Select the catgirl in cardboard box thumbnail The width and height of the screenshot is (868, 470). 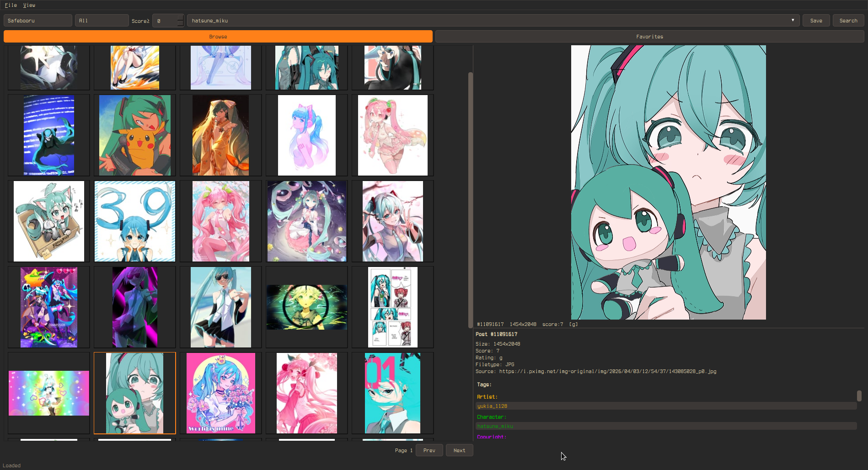click(49, 221)
